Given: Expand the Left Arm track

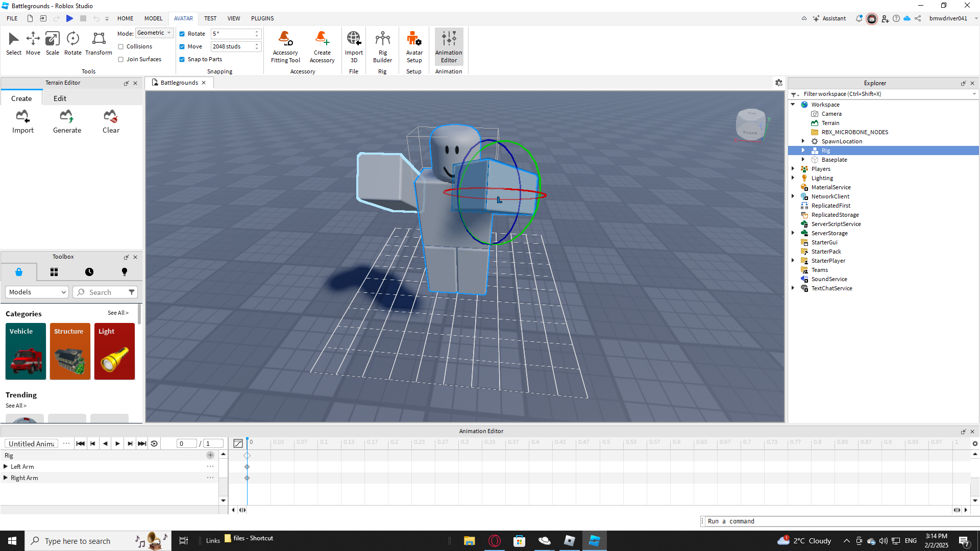Looking at the screenshot, I should [x=6, y=466].
